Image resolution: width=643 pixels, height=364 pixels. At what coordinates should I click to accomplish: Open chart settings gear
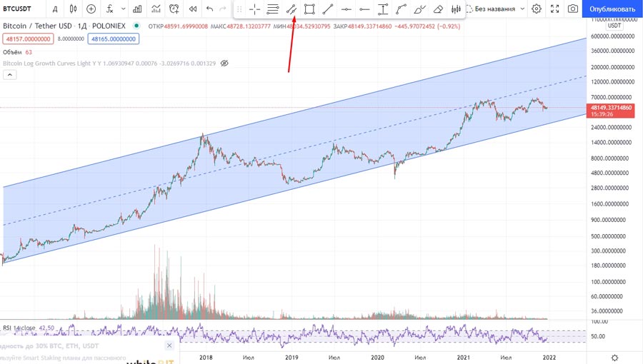point(536,9)
